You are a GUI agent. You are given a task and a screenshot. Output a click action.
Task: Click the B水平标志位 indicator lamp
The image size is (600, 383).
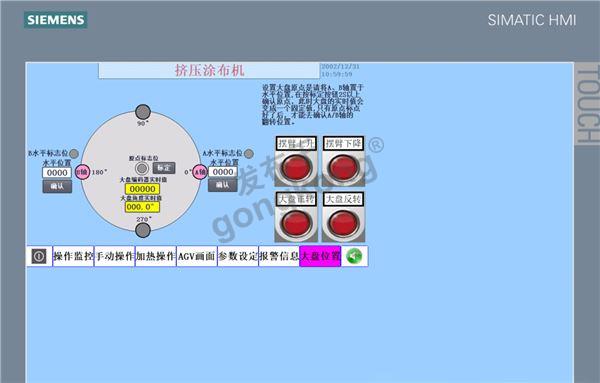pyautogui.click(x=74, y=154)
